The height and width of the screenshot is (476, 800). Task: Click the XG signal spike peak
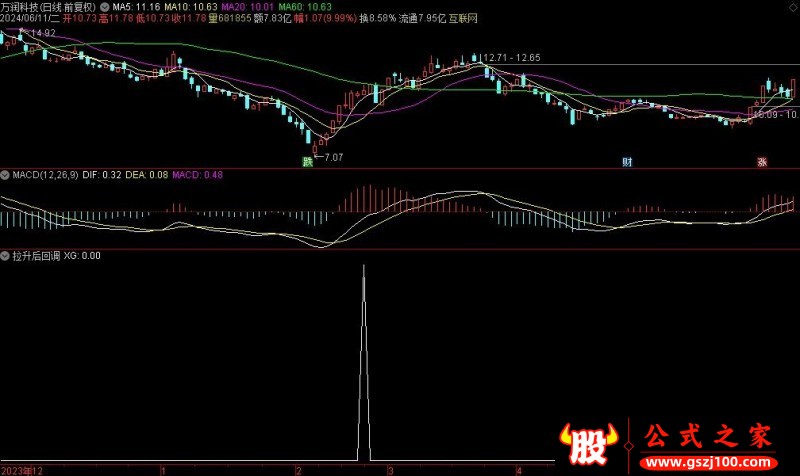point(362,267)
